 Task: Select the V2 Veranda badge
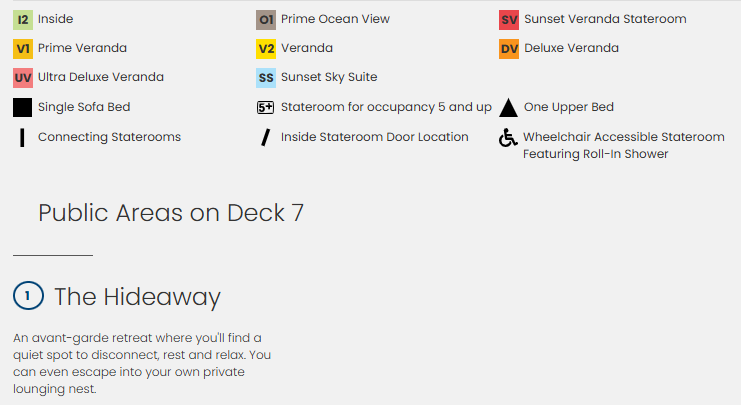point(266,48)
